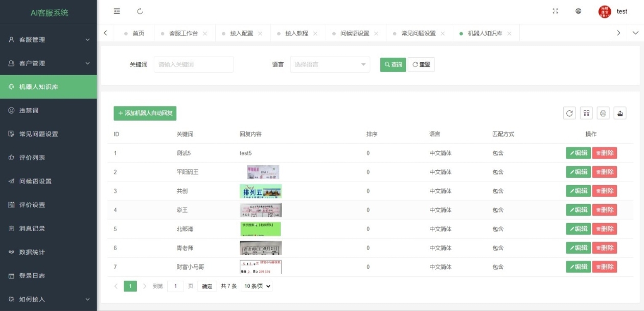The height and width of the screenshot is (311, 644).
Task: Delete the 测试5 row
Action: point(605,153)
